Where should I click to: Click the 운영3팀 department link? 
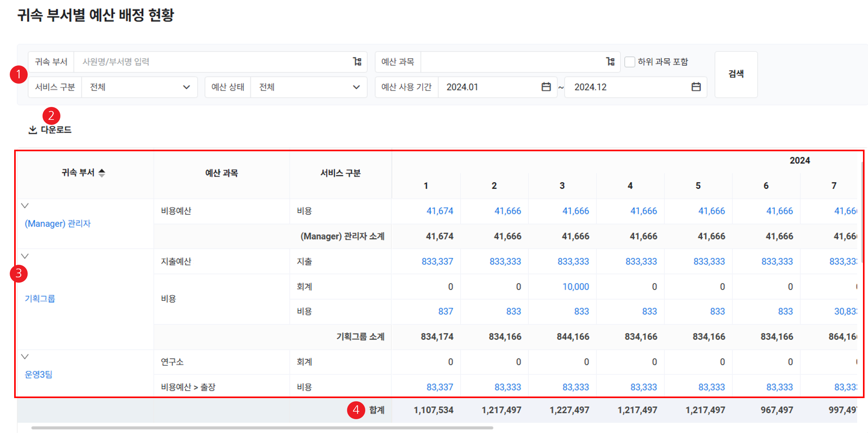click(x=38, y=375)
